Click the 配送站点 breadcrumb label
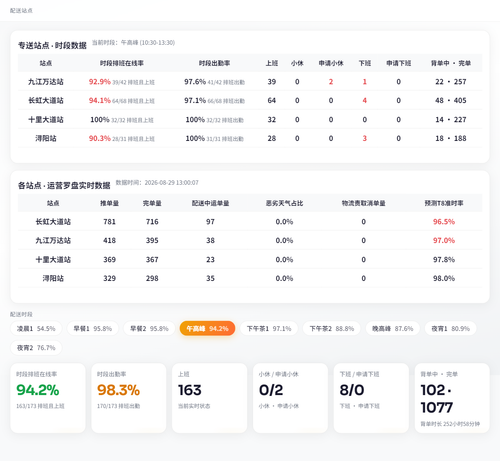 [x=21, y=11]
